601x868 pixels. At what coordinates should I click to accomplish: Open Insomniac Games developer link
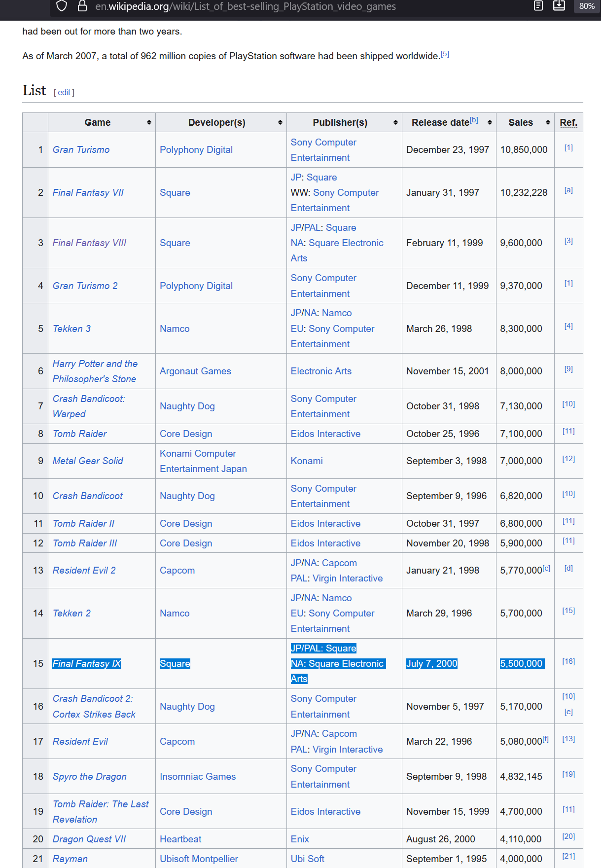pyautogui.click(x=198, y=776)
